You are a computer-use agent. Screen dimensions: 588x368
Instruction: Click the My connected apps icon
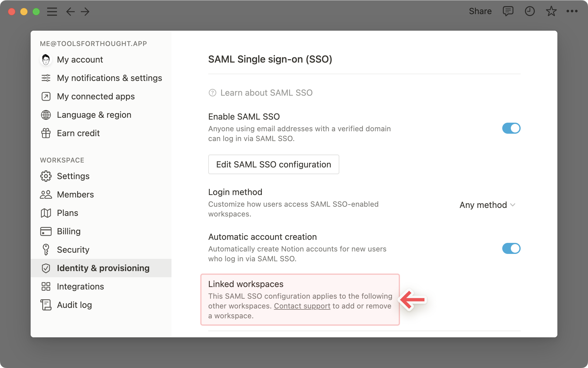(46, 96)
